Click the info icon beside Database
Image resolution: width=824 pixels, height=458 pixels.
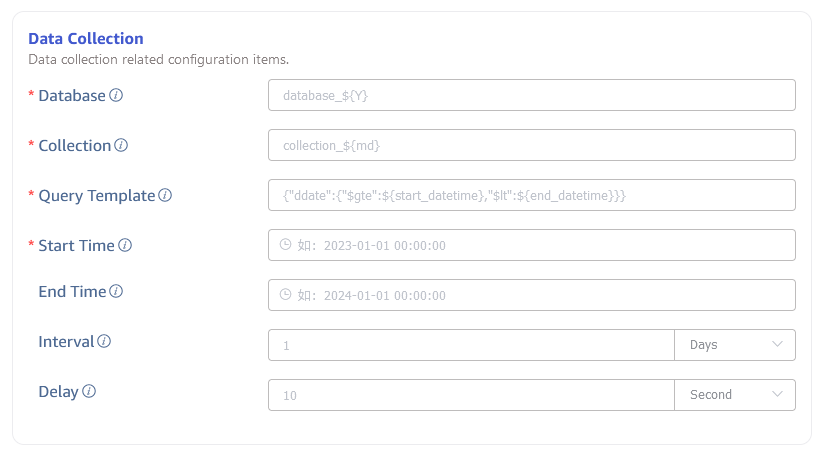pyautogui.click(x=116, y=96)
